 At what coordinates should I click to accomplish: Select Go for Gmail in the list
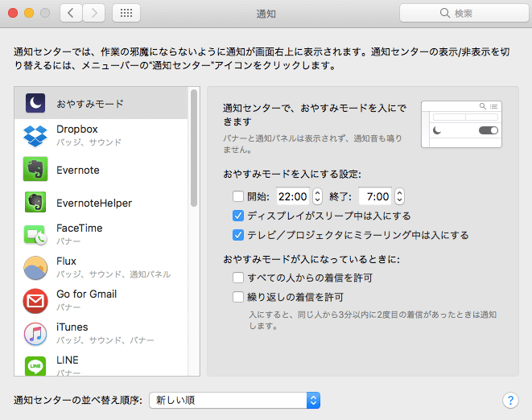pos(101,301)
